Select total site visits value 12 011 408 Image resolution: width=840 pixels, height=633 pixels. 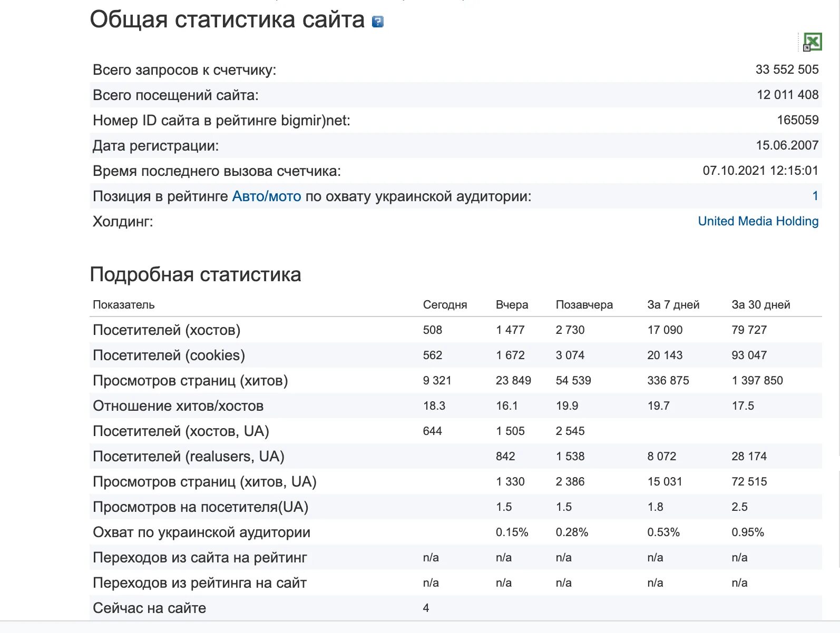[787, 95]
